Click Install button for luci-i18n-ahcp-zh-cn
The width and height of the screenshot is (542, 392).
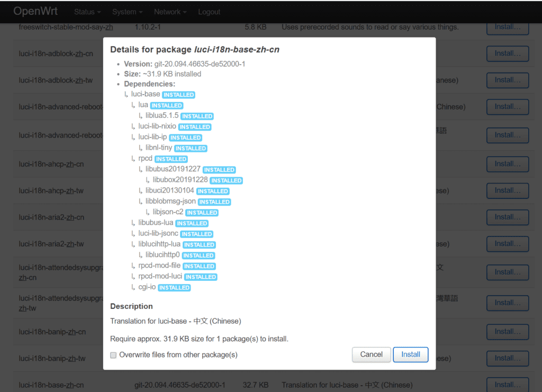pos(507,164)
